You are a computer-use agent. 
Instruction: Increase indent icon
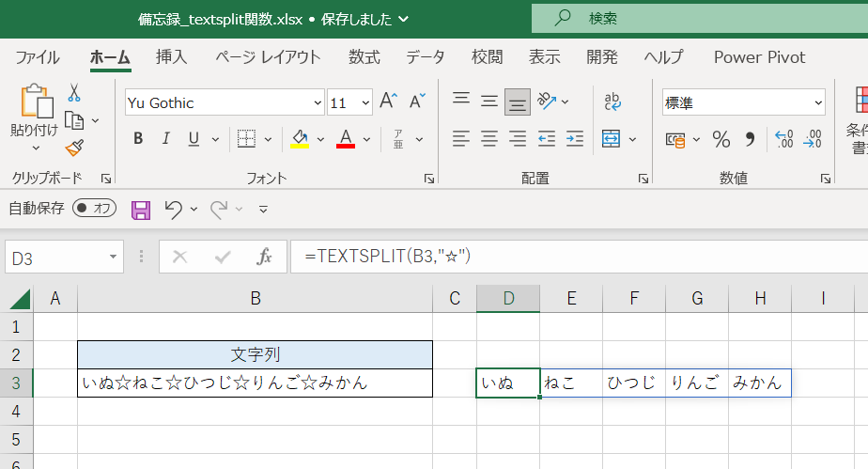[575, 138]
